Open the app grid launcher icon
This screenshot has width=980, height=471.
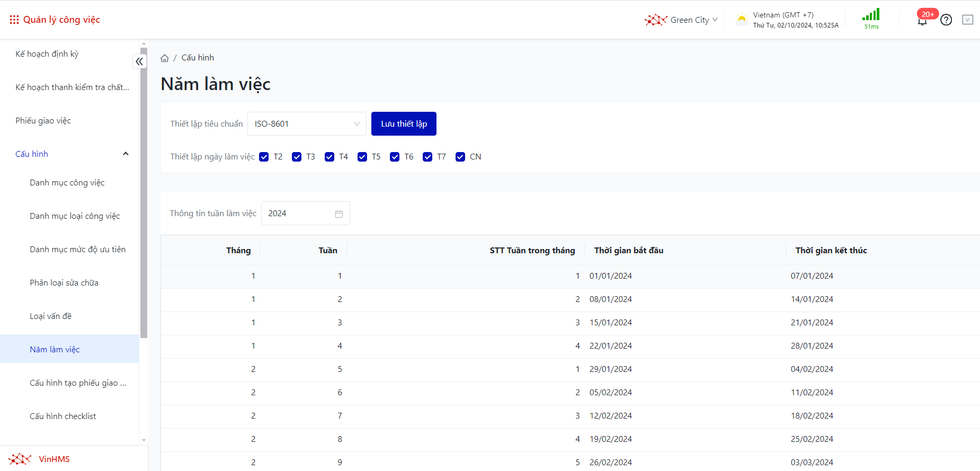point(14,20)
